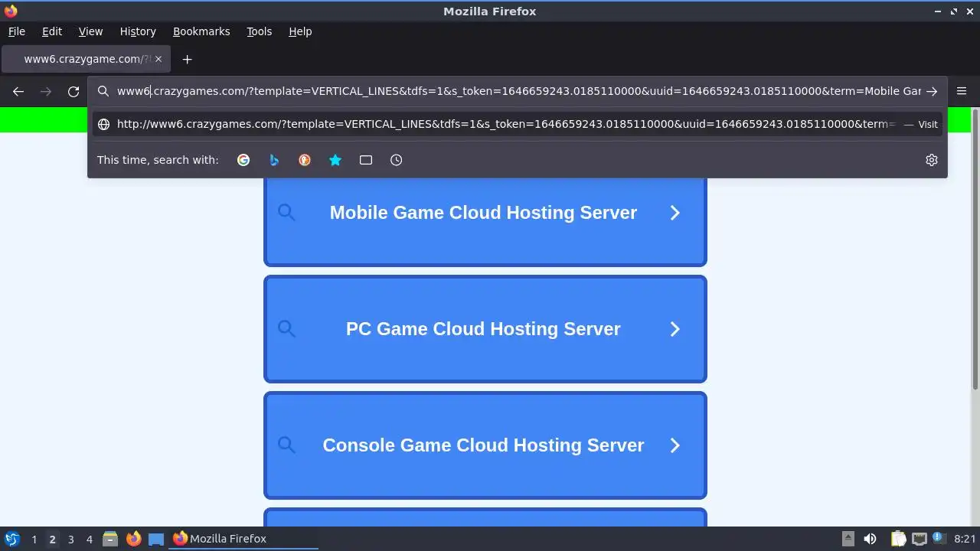Select the www6.crazygame.com tab
This screenshot has width=980, height=551.
click(x=87, y=59)
